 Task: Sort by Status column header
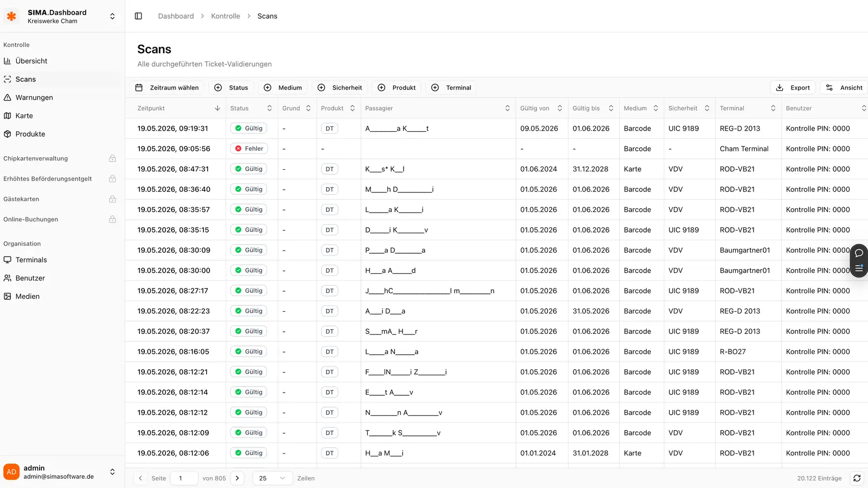point(251,108)
